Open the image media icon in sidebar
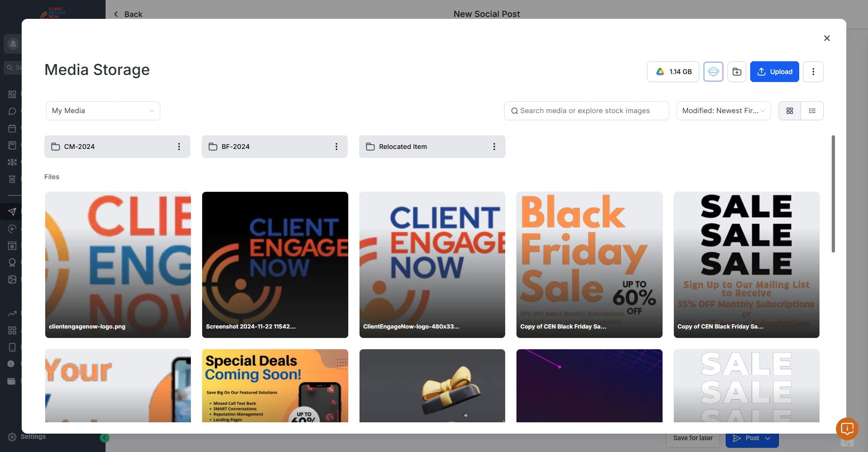 [x=12, y=279]
